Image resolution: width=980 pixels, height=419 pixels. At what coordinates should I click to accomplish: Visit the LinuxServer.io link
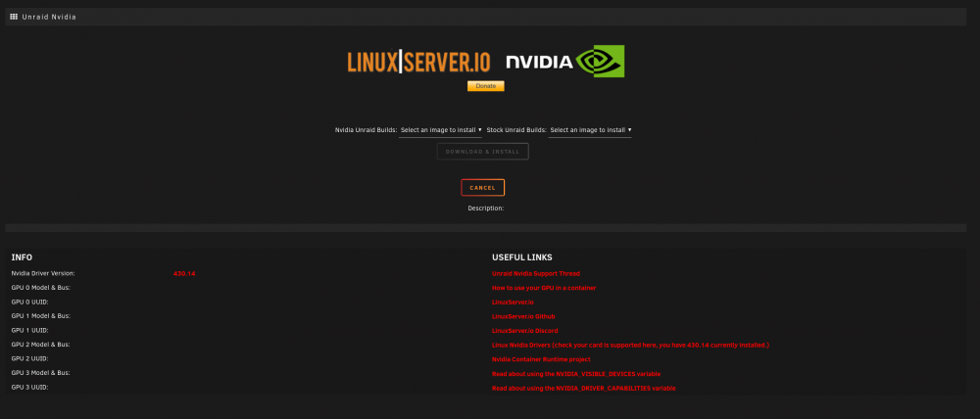point(513,303)
